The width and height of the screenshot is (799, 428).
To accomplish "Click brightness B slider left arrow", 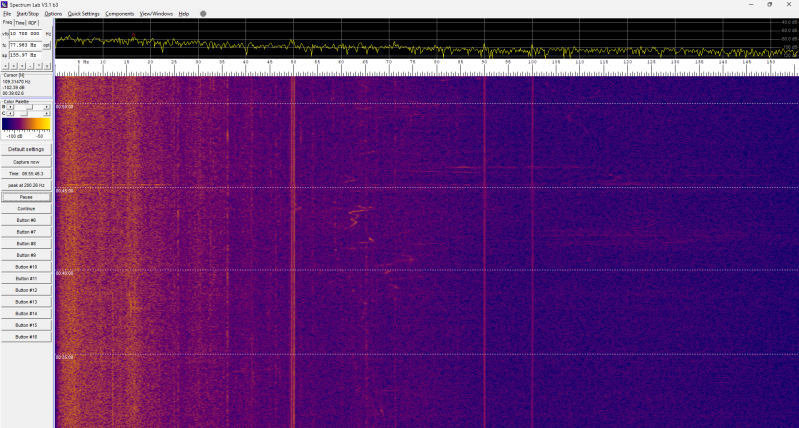I will [x=10, y=107].
